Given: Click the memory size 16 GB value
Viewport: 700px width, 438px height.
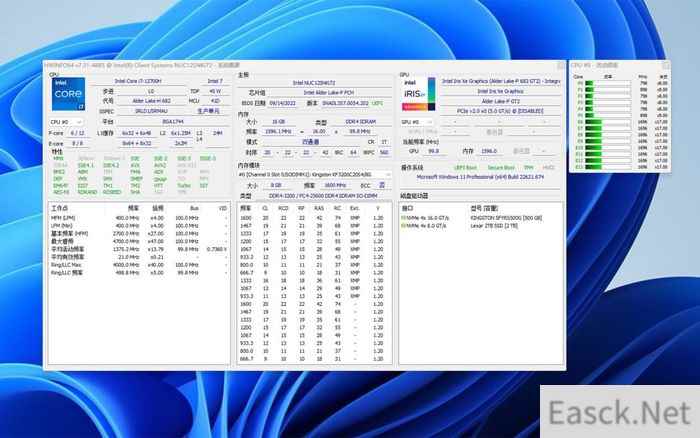Looking at the screenshot, I should pyautogui.click(x=278, y=121).
